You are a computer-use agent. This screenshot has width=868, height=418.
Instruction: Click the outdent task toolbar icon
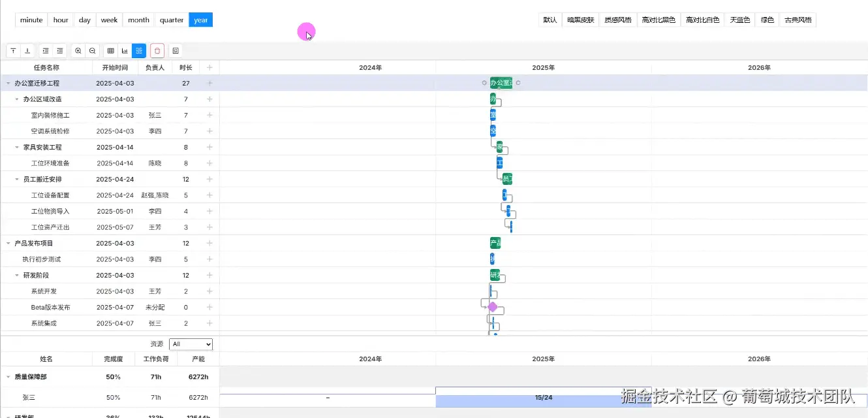click(60, 51)
